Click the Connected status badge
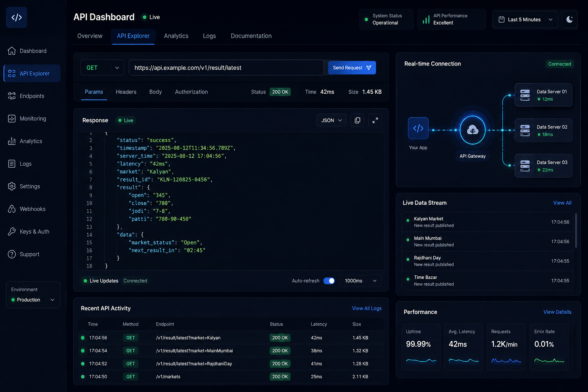The width and height of the screenshot is (588, 392). (x=560, y=64)
